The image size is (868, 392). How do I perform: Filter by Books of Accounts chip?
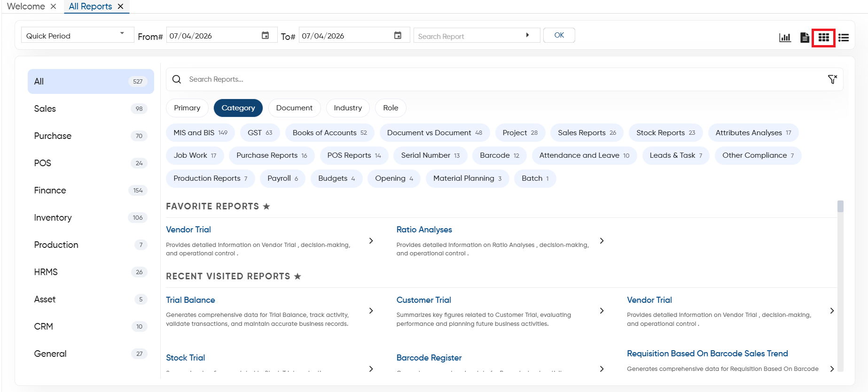pos(329,133)
